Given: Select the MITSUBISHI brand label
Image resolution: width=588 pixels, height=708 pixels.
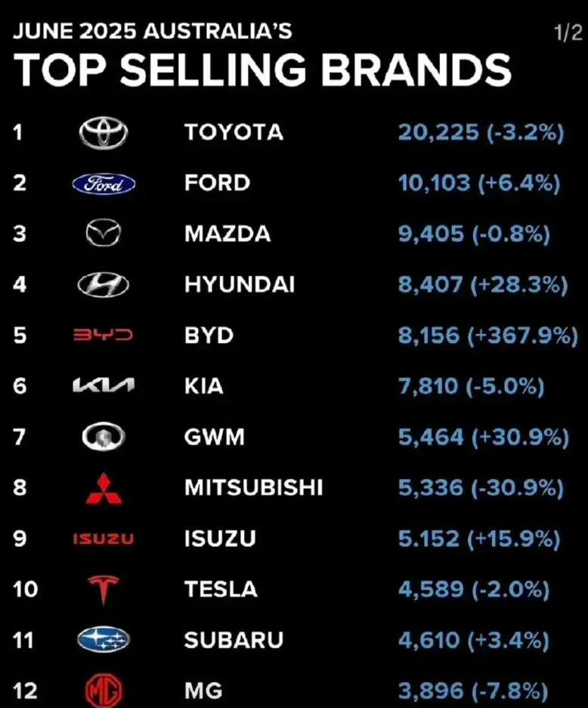Looking at the screenshot, I should 253,487.
